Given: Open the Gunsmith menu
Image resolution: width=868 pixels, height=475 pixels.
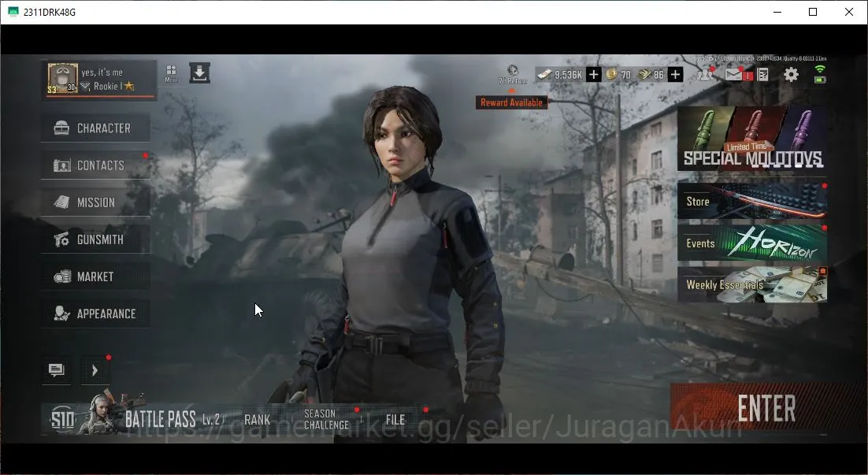Looking at the screenshot, I should (95, 239).
